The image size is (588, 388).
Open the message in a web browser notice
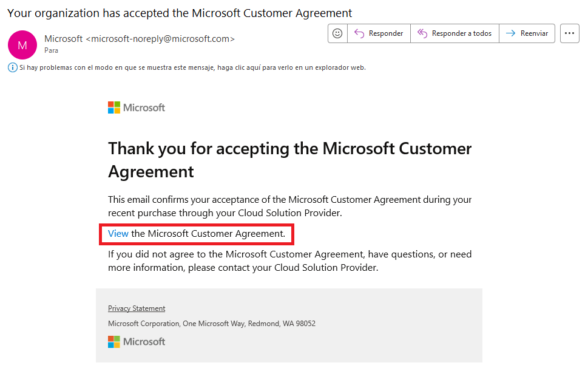pyautogui.click(x=192, y=67)
